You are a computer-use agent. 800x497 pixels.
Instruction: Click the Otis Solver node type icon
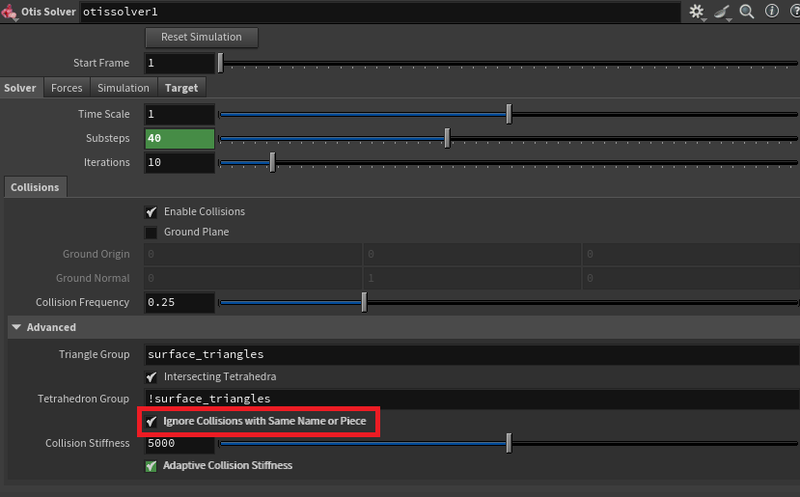(9, 12)
